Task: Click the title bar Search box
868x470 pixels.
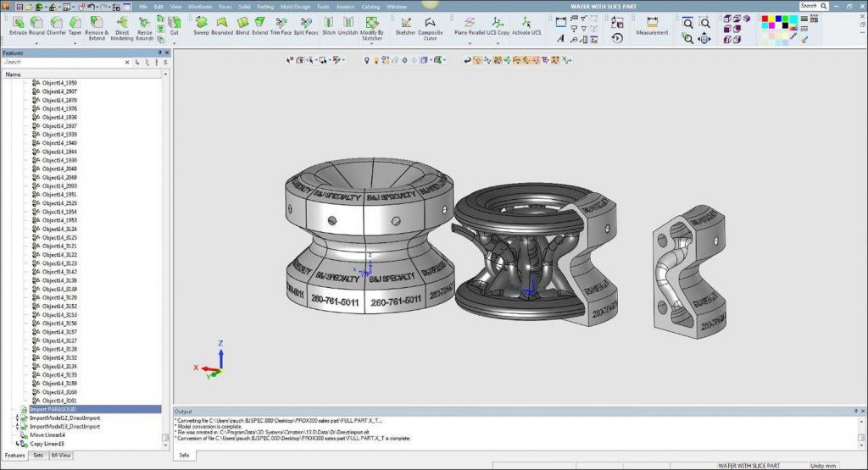Action: [813, 6]
